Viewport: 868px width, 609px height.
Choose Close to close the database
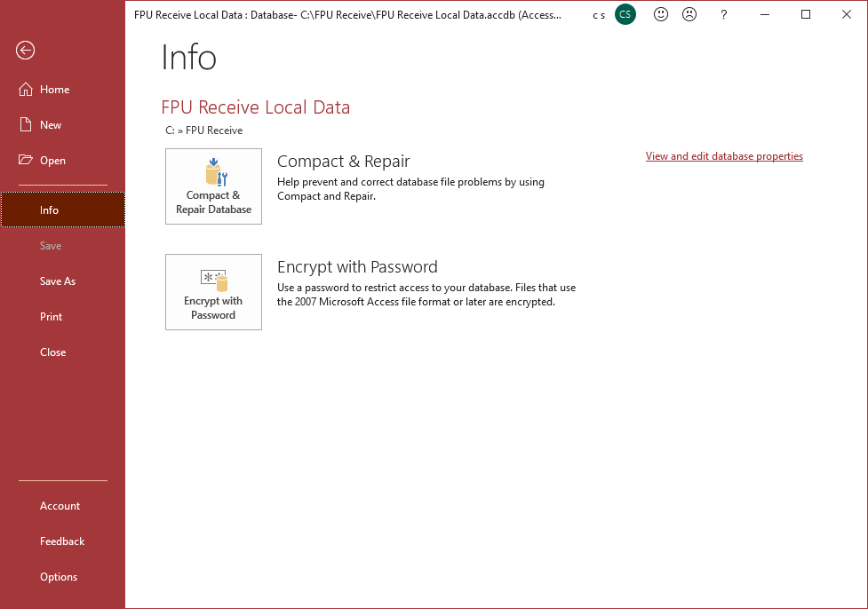coord(53,352)
